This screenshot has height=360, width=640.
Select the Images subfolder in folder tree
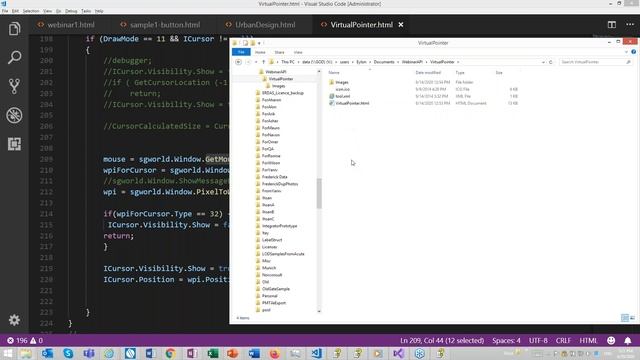click(278, 86)
